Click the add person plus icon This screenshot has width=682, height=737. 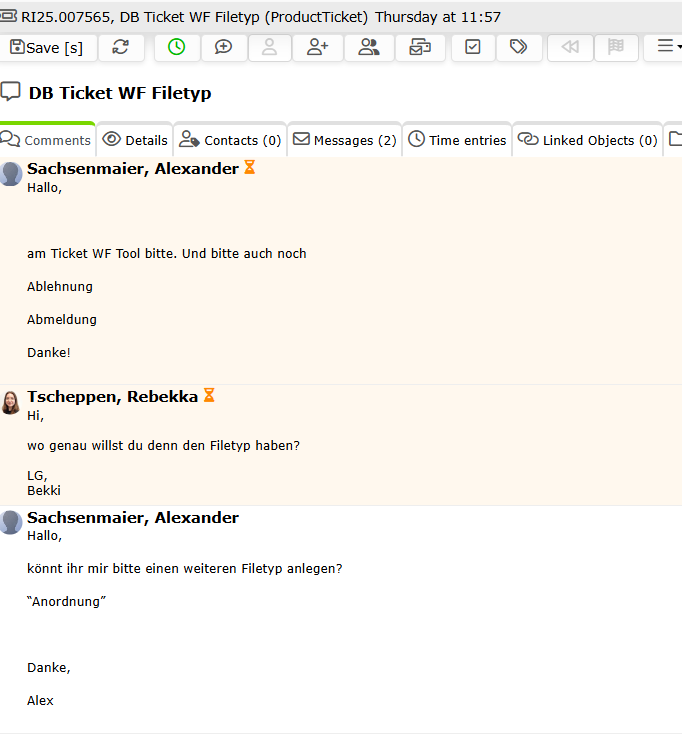(318, 47)
